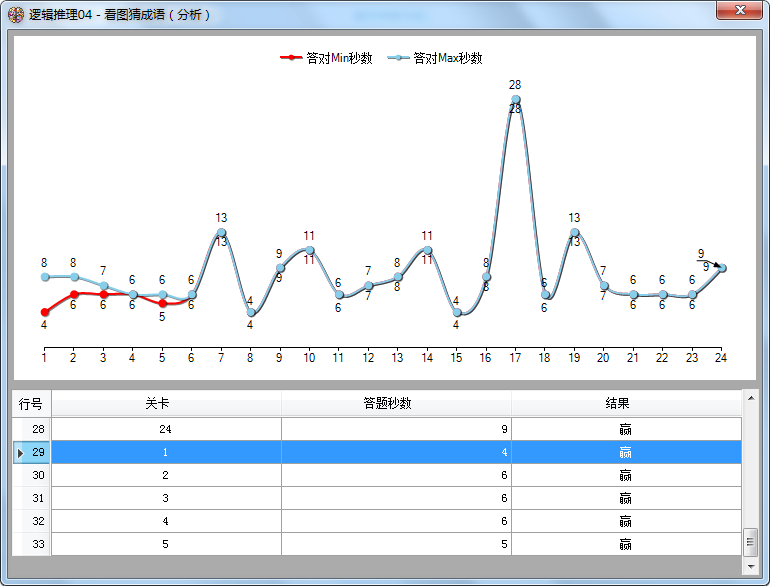Click 关卡 cell with value 24

pos(166,429)
